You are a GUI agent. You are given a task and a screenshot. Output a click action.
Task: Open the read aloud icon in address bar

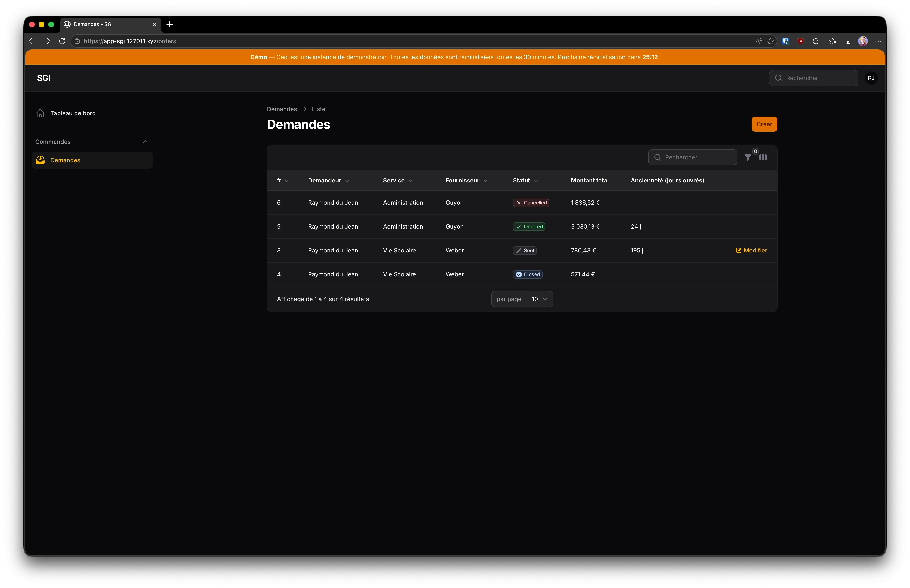coord(758,41)
